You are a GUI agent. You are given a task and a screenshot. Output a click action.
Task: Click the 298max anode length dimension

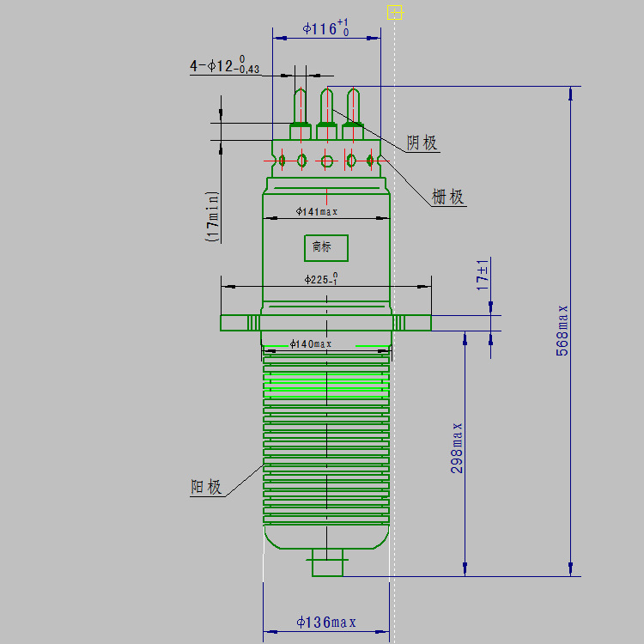point(457,448)
